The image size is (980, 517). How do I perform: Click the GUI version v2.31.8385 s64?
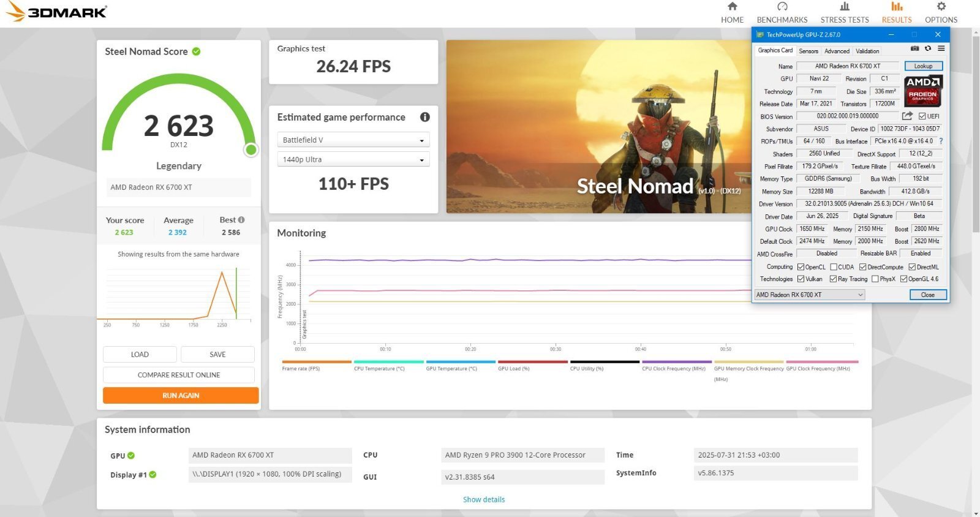522,477
